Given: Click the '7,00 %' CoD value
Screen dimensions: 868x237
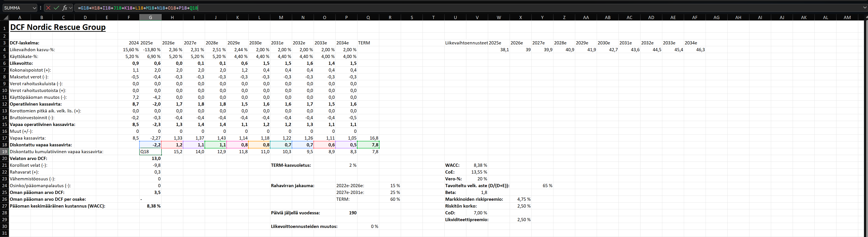Looking at the screenshot, I should pos(477,213).
